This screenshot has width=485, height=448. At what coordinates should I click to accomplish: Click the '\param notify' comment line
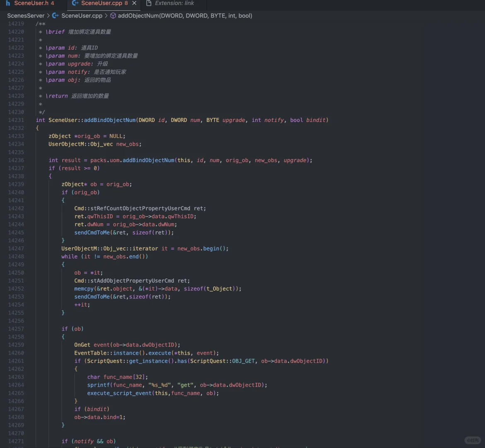[82, 72]
